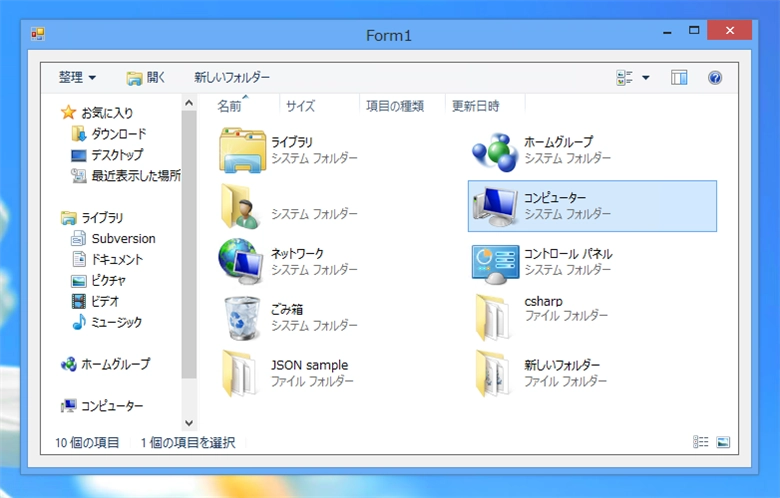Select お気に入り in the navigation pane
The image size is (780, 498).
tap(107, 113)
